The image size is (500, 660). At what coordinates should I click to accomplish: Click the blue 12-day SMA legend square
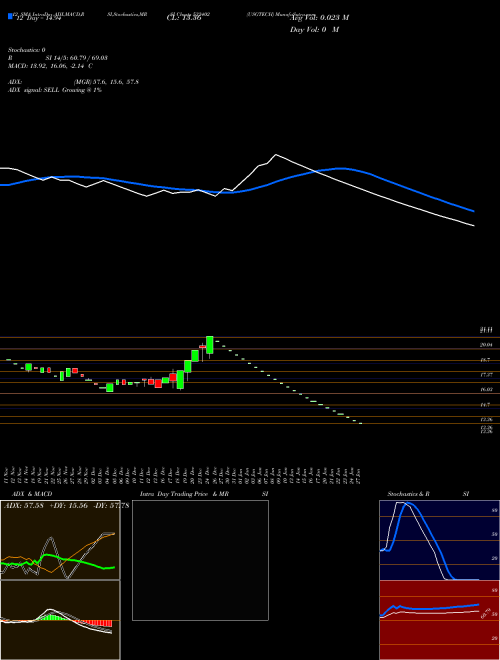click(10, 16)
